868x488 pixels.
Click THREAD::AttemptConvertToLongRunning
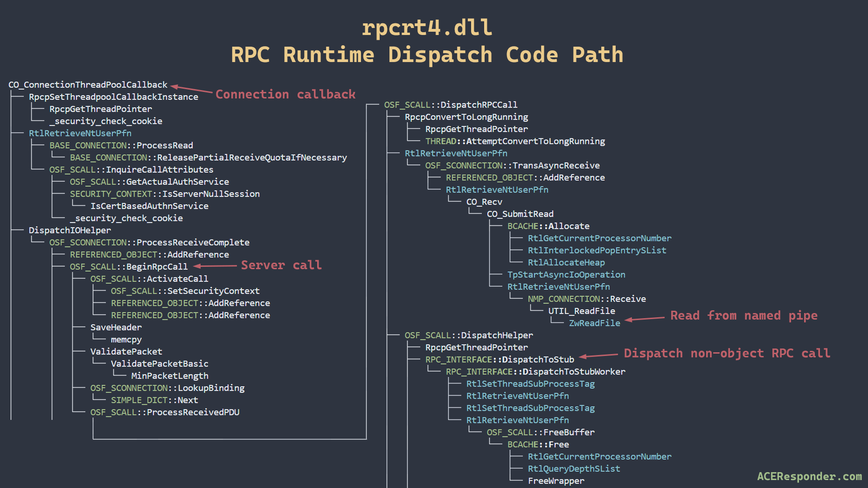point(515,141)
